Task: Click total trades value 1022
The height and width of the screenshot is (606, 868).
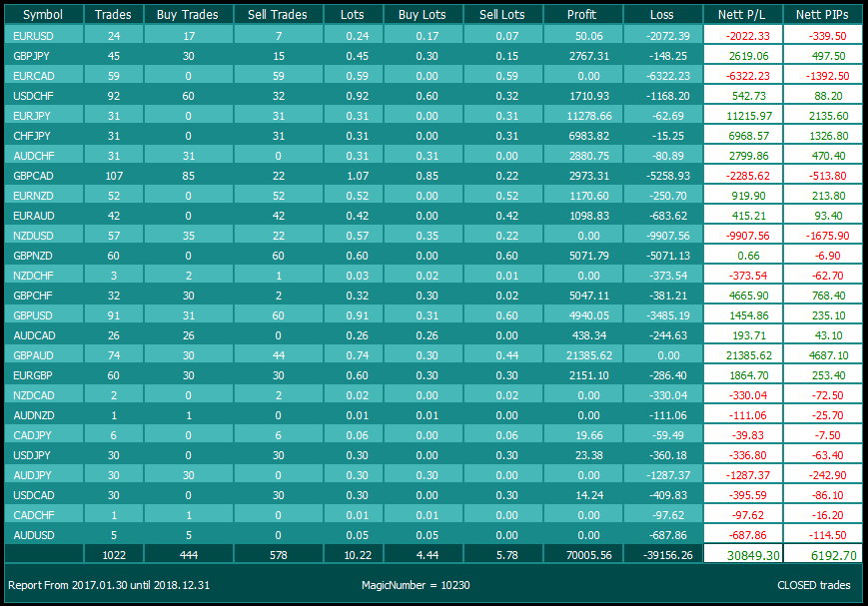Action: coord(114,555)
